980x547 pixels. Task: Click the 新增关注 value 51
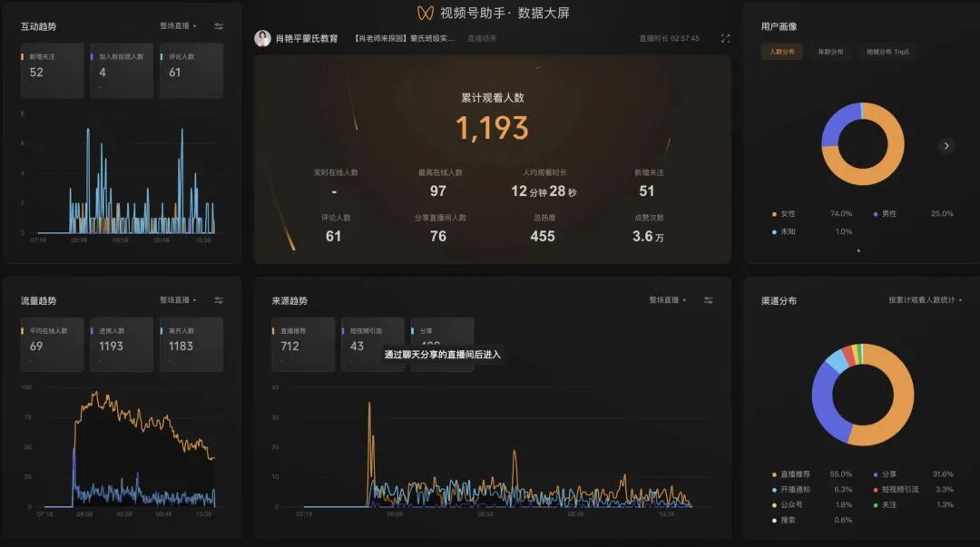[x=647, y=191]
